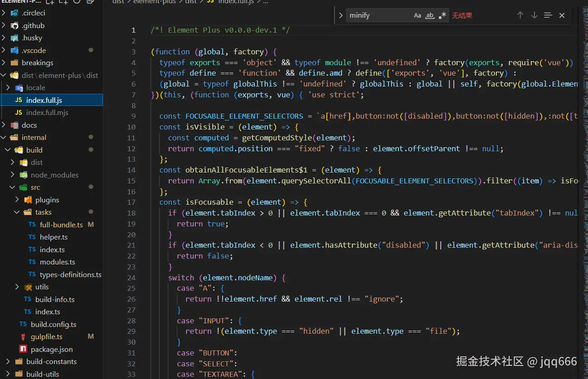Click the TS icon of modules.ts
Viewport: 588px width, 379px height.
[x=32, y=262]
